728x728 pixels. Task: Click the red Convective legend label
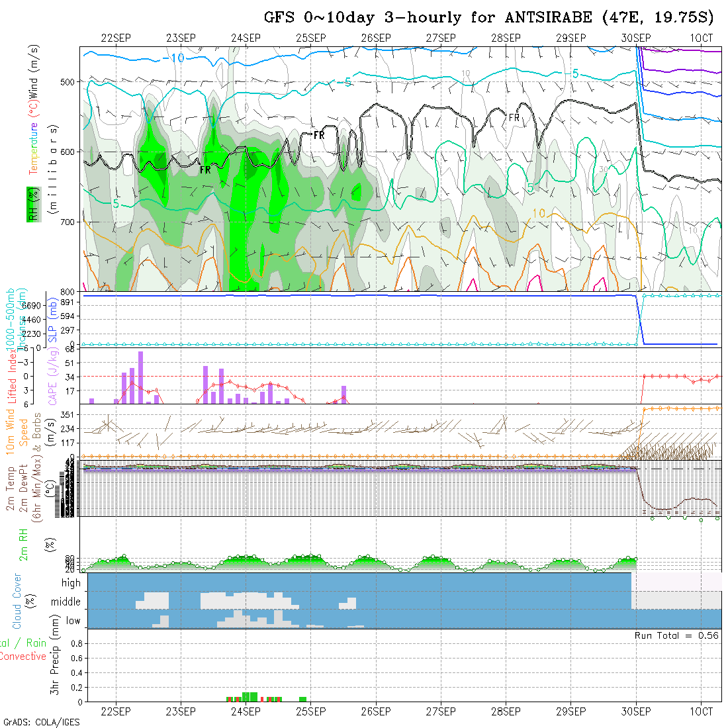pos(23,657)
